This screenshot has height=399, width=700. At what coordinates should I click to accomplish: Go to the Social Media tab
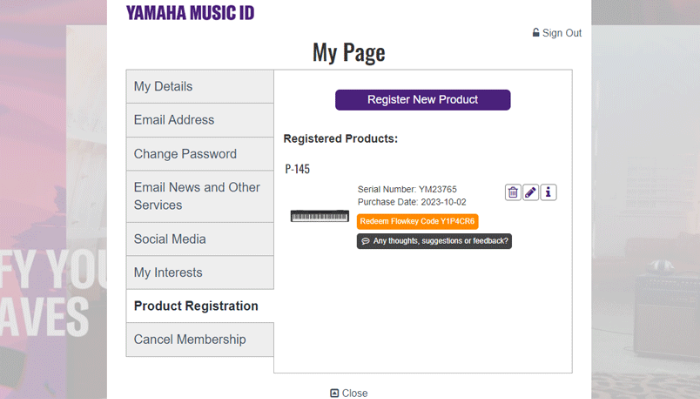pyautogui.click(x=200, y=239)
